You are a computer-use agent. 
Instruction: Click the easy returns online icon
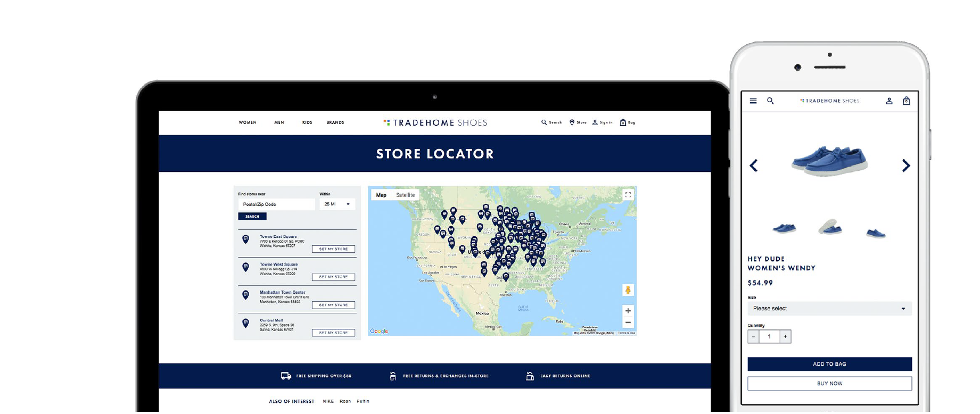(x=530, y=376)
